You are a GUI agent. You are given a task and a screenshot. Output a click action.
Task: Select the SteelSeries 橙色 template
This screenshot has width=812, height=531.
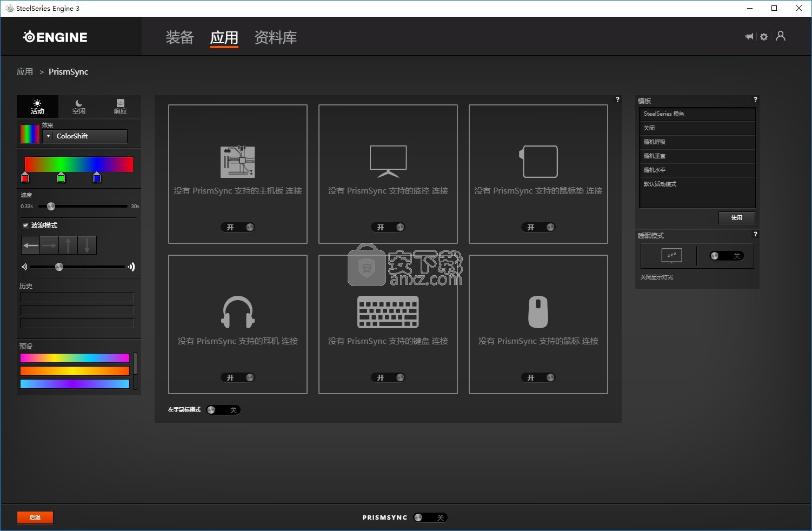[x=697, y=114]
